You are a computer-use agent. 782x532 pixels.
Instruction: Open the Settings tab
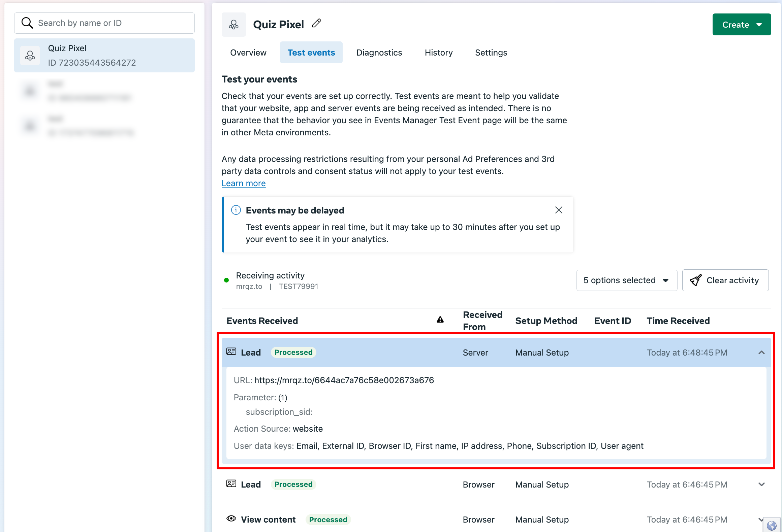pos(491,53)
